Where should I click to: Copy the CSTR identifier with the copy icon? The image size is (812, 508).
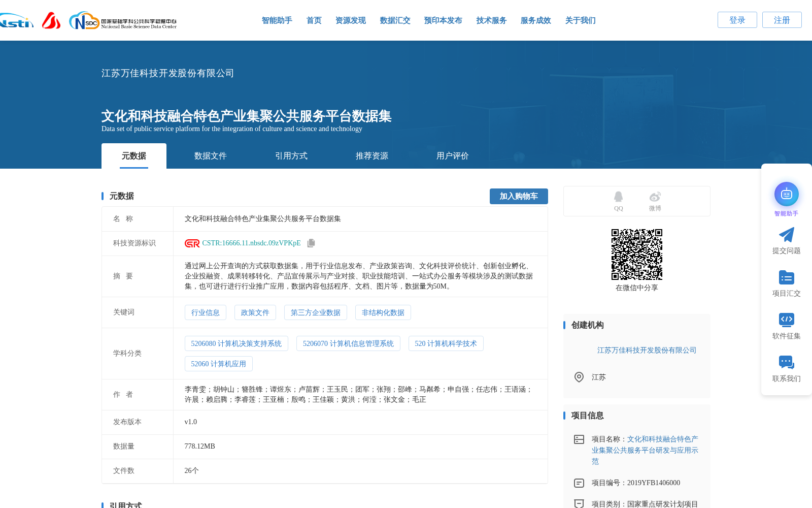click(311, 243)
